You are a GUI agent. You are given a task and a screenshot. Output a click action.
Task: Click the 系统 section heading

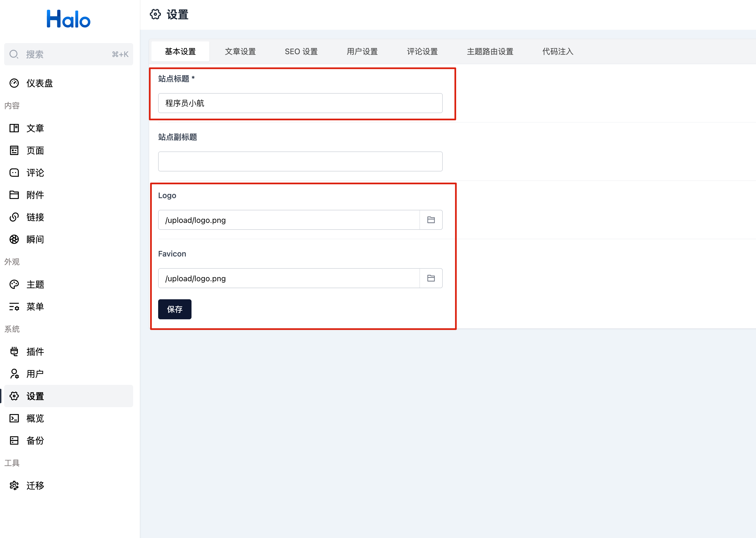12,329
